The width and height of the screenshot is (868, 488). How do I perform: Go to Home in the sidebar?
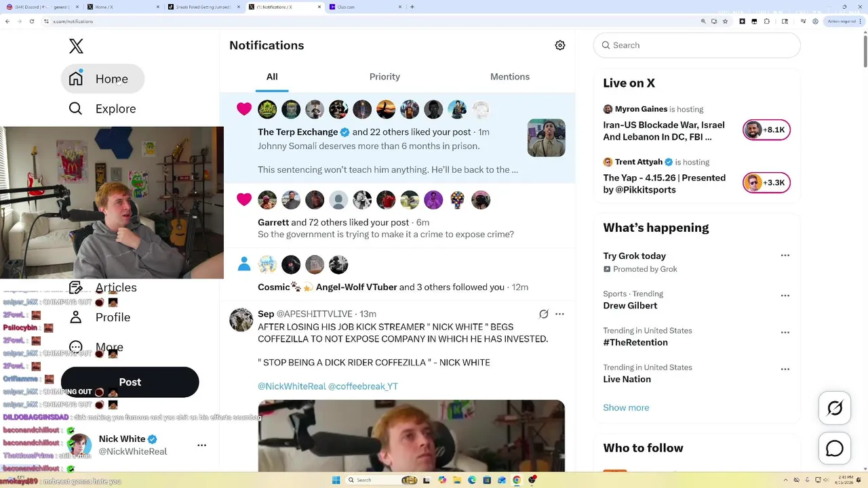tap(102, 79)
